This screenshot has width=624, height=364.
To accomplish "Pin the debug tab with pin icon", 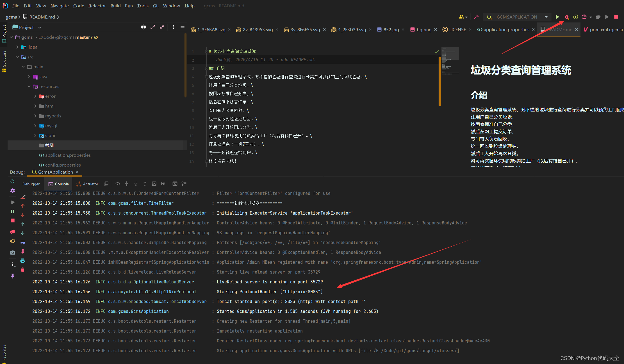I will click(12, 276).
